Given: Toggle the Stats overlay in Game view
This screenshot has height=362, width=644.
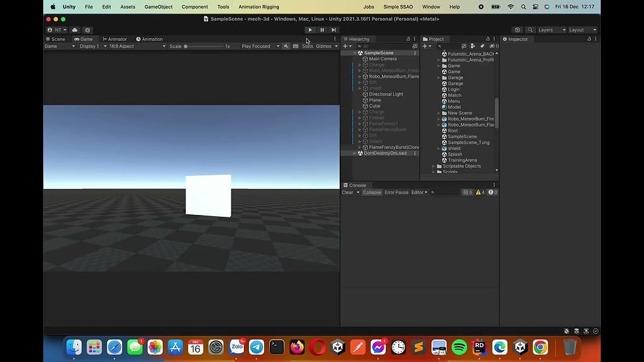Looking at the screenshot, I should tap(307, 46).
